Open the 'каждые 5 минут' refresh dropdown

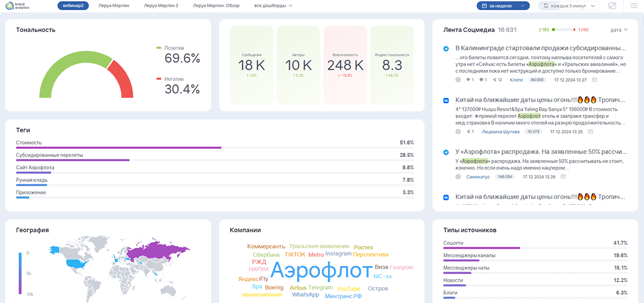569,6
